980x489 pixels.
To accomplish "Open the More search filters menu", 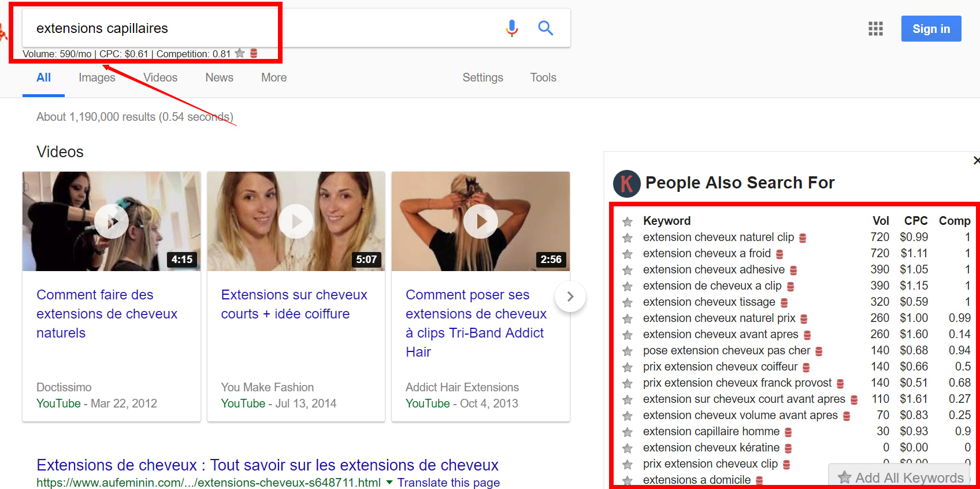I will (x=274, y=77).
